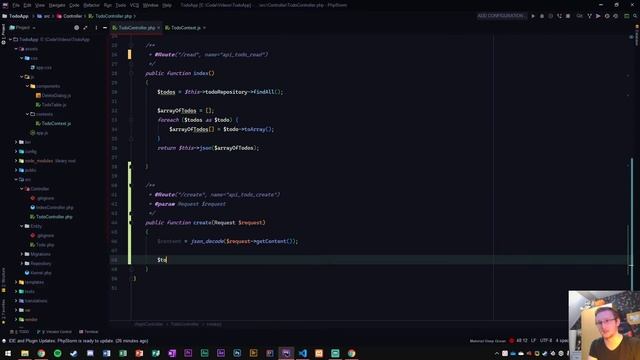
Task: Open the Version Control tool window tab
Action: coord(54,332)
